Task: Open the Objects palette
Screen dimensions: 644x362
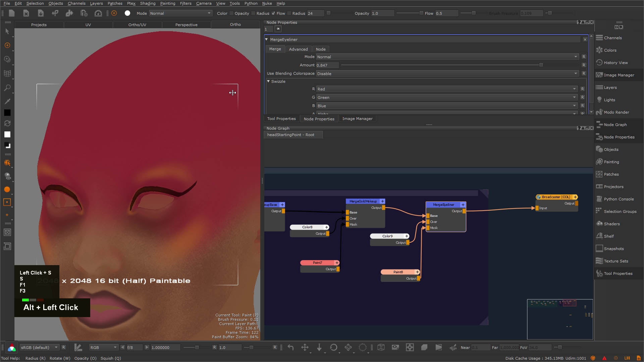Action: tap(611, 149)
